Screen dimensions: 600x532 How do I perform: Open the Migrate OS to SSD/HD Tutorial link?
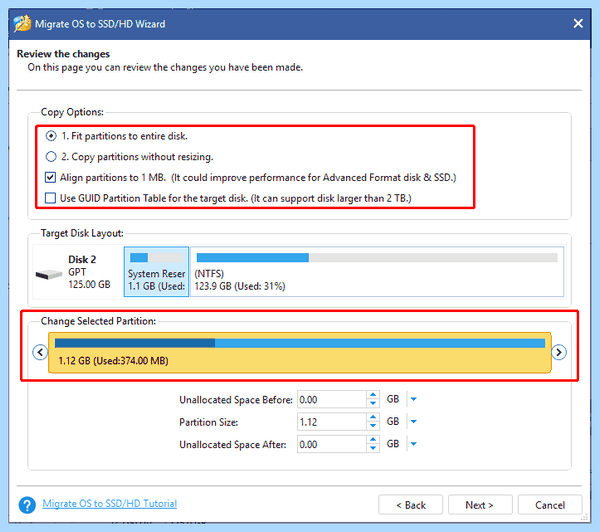109,504
